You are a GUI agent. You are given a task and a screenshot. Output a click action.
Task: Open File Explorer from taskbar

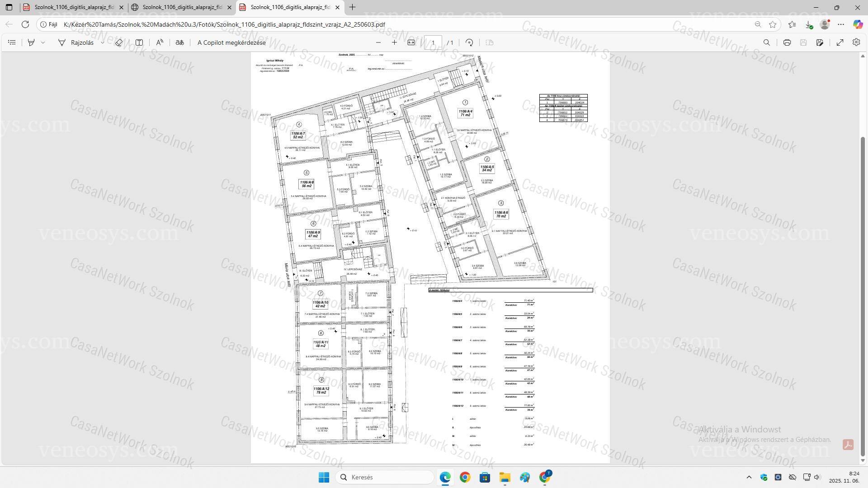pos(505,477)
